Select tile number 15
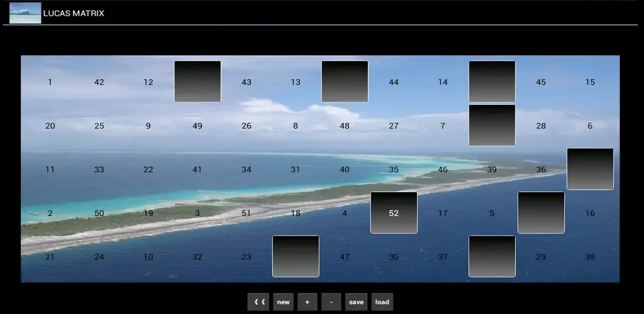Image resolution: width=644 pixels, height=314 pixels. pos(590,82)
